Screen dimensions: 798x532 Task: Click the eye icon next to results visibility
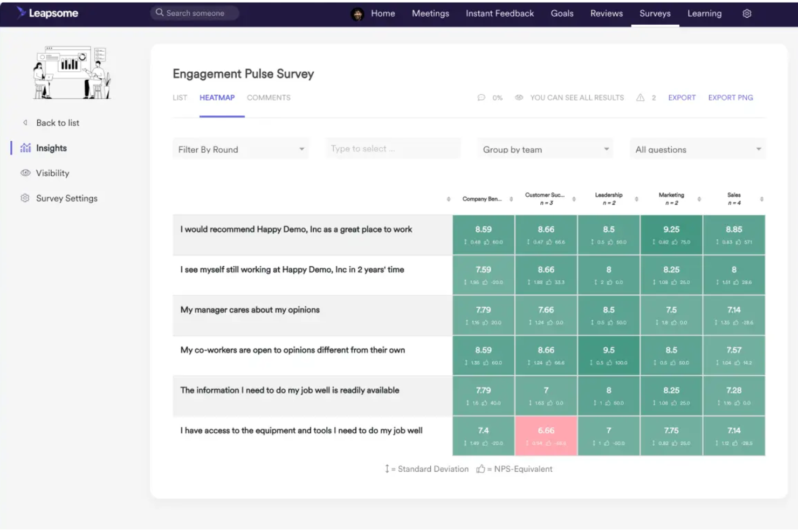pyautogui.click(x=519, y=98)
